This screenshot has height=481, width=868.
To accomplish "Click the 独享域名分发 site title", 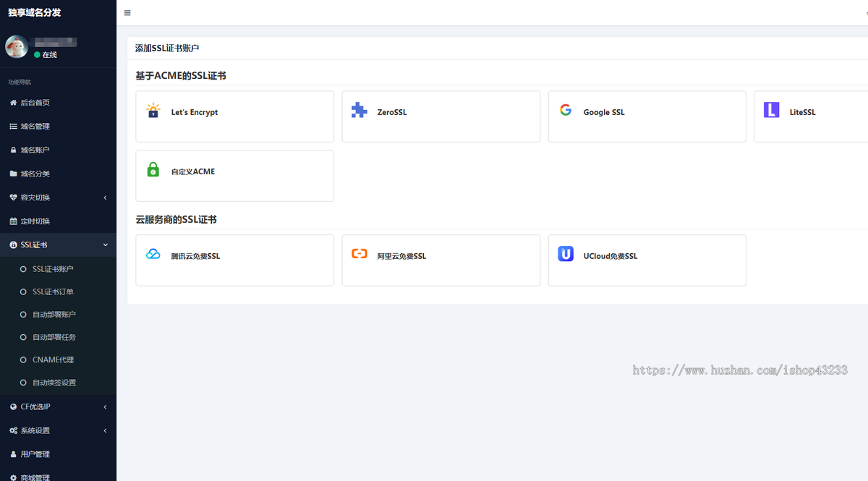I will tap(35, 12).
